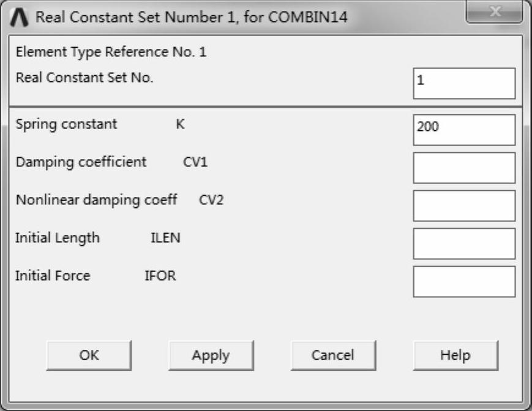532x411 pixels.
Task: Open Help for COMBIN14 real constants
Action: (x=455, y=355)
